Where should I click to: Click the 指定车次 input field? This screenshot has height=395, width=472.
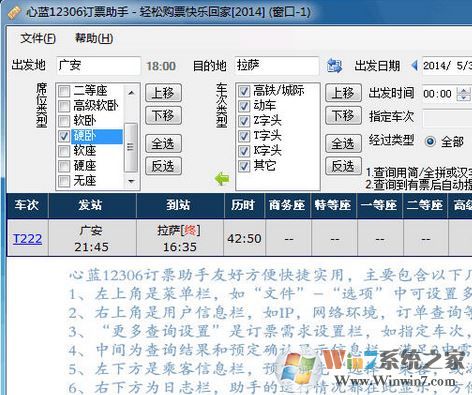click(x=447, y=118)
